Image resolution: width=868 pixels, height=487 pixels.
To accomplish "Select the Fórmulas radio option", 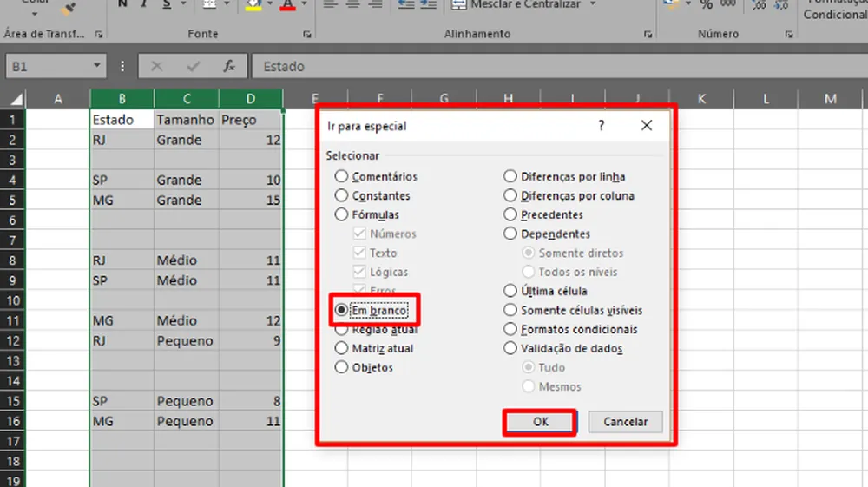I will [x=367, y=214].
